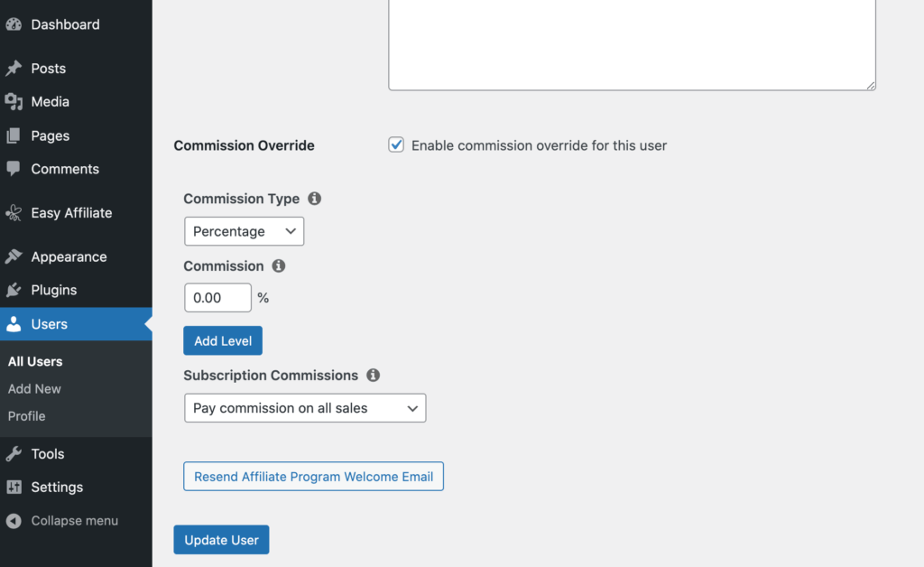Open Comments via its speech bubble icon
The width and height of the screenshot is (924, 567).
point(14,169)
